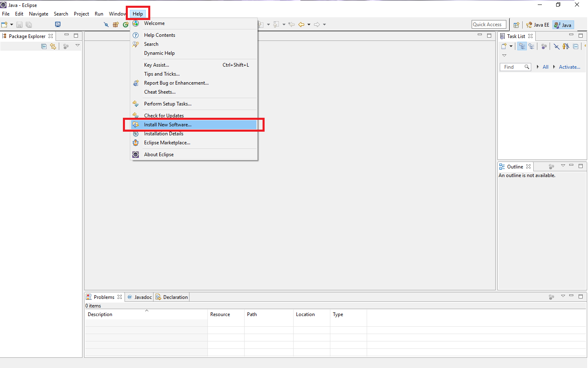Minimize the Outline view

coord(572,165)
